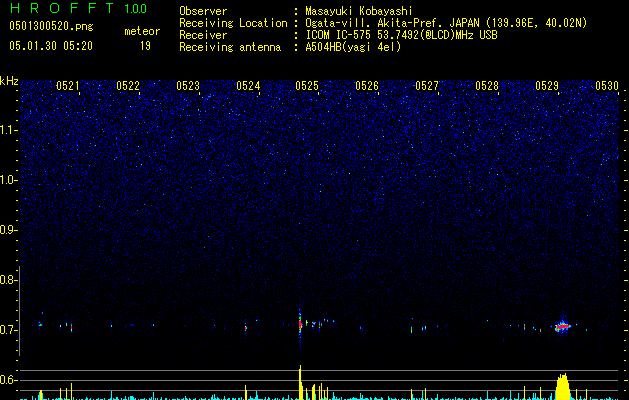The width and height of the screenshot is (629, 400).
Task: Click the 0524 time marker
Action: coord(248,86)
